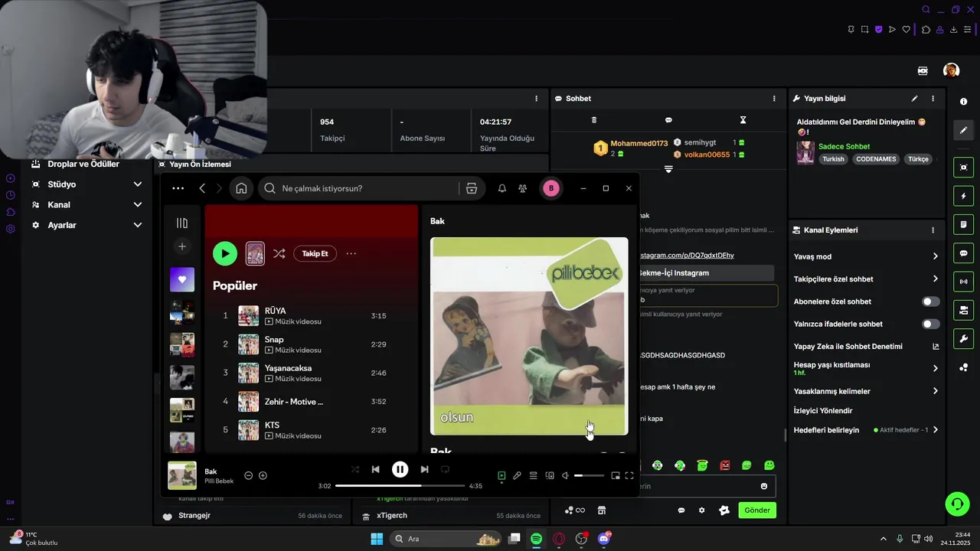The image size is (980, 551).
Task: Hide Bak song with minus icon
Action: point(248,475)
